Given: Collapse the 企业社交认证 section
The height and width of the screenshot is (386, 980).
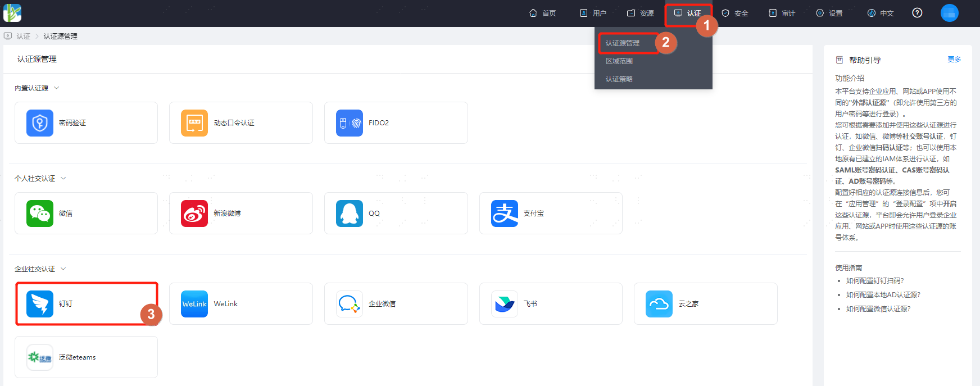Looking at the screenshot, I should [63, 269].
